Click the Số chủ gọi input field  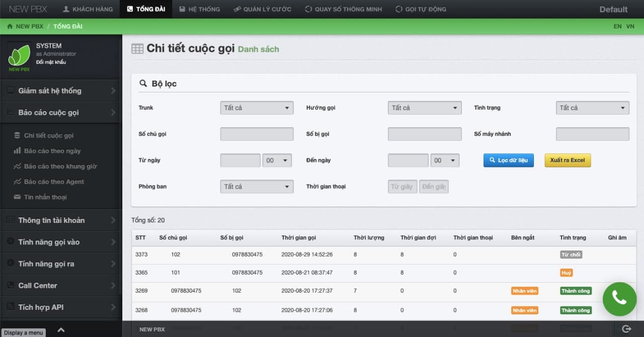[x=257, y=134]
